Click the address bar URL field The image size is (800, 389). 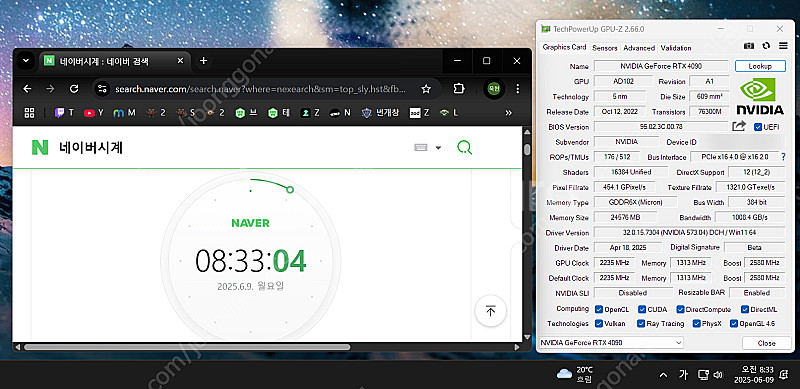click(260, 89)
